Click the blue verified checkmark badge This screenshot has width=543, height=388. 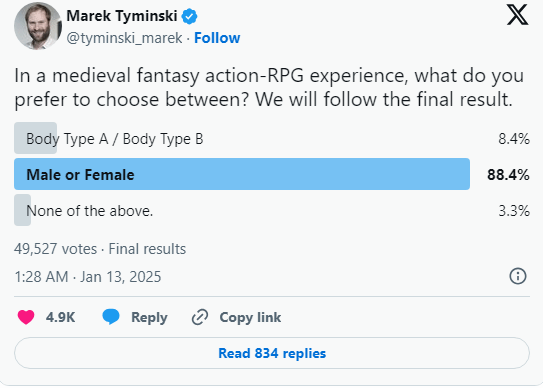[x=189, y=16]
